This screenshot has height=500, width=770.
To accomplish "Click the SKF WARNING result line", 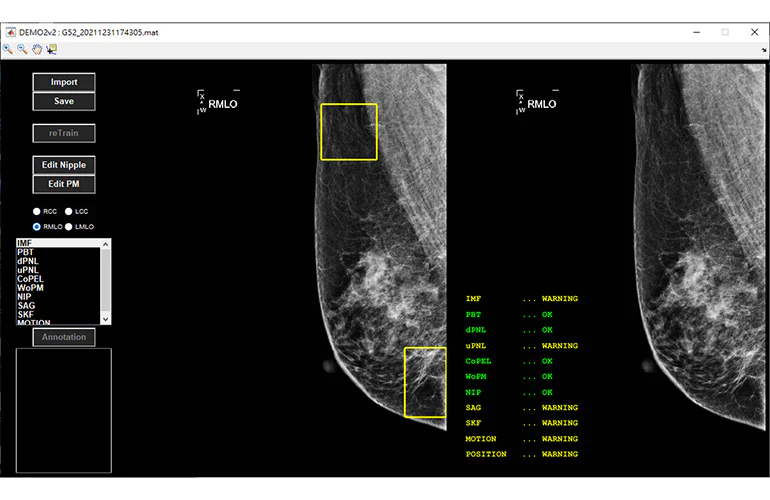I will (522, 423).
